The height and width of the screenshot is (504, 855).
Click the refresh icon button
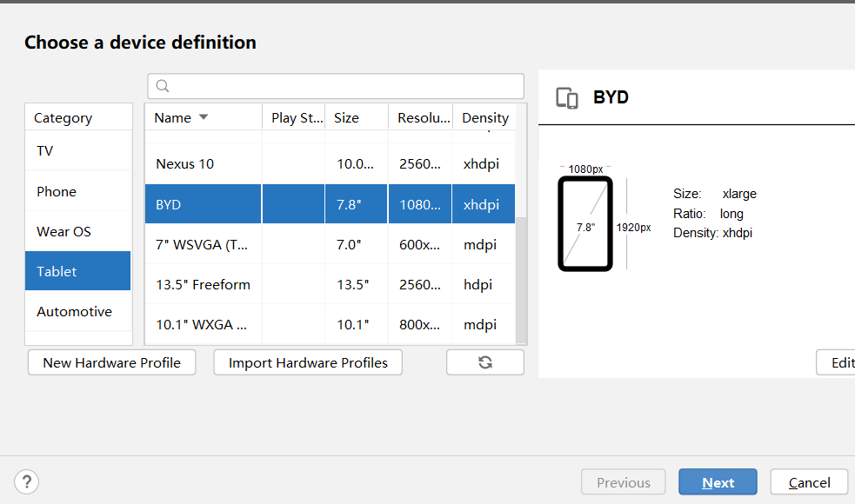pyautogui.click(x=484, y=362)
